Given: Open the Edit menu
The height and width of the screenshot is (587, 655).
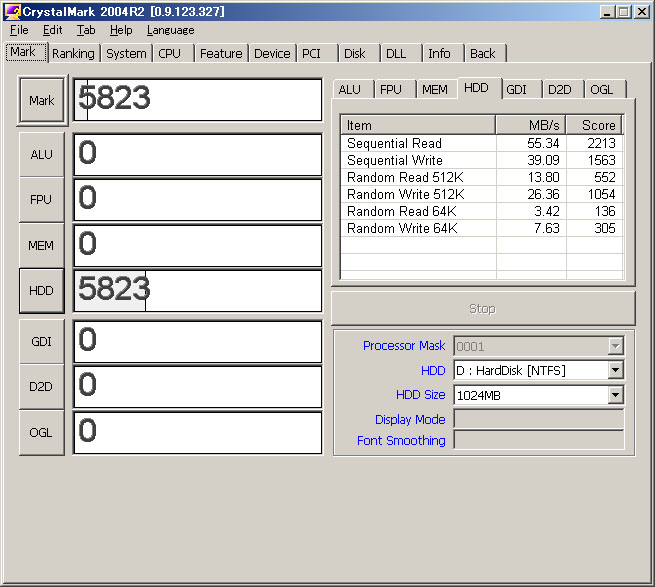Looking at the screenshot, I should [x=53, y=30].
